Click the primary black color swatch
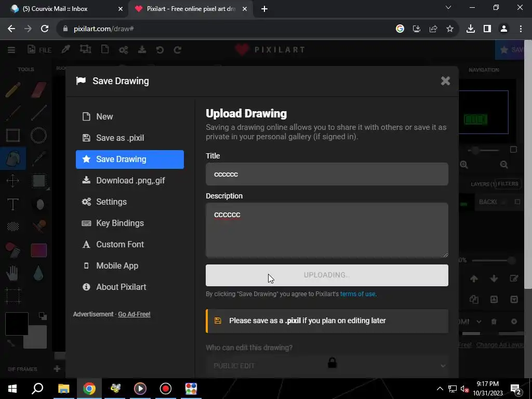532x399 pixels. [x=17, y=324]
